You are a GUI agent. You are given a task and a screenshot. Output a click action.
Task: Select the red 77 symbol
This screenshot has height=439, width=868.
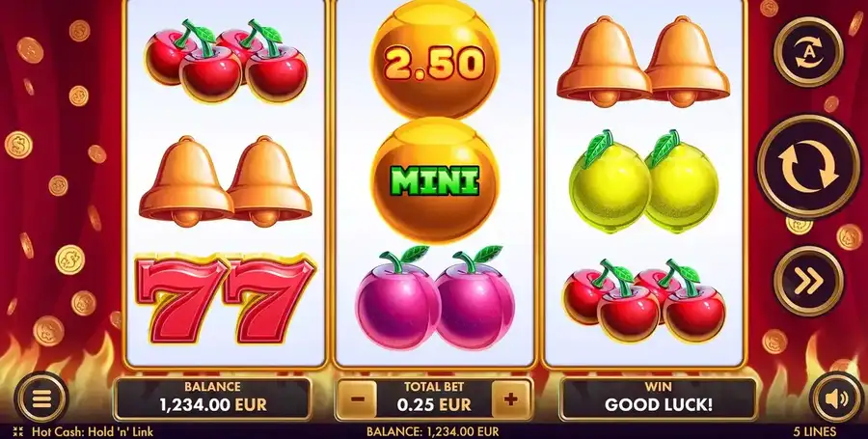pos(226,299)
